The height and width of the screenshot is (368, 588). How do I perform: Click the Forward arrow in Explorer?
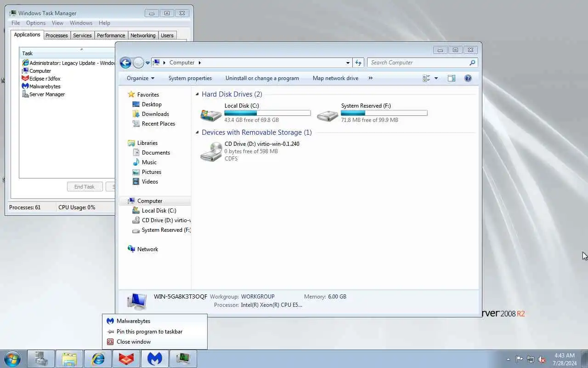(x=138, y=63)
